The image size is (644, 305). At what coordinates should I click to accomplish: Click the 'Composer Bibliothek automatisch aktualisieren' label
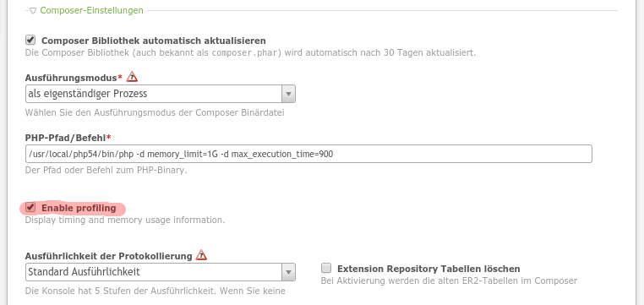(154, 41)
